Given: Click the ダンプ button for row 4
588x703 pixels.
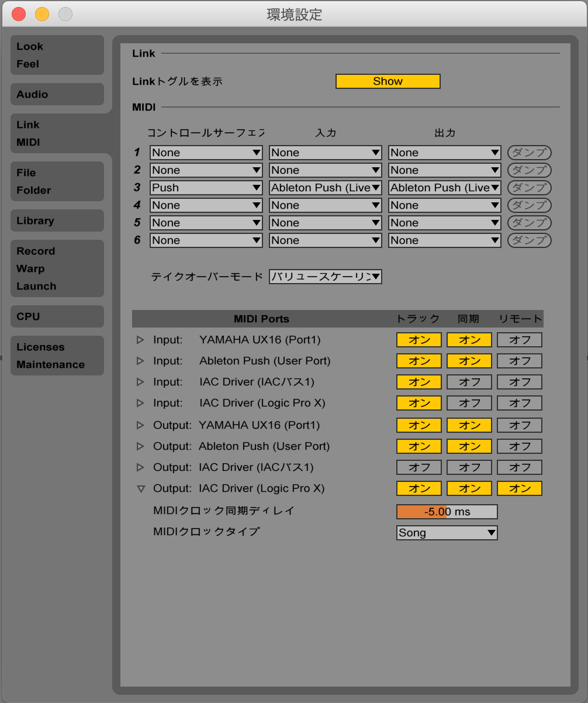Looking at the screenshot, I should click(x=529, y=205).
